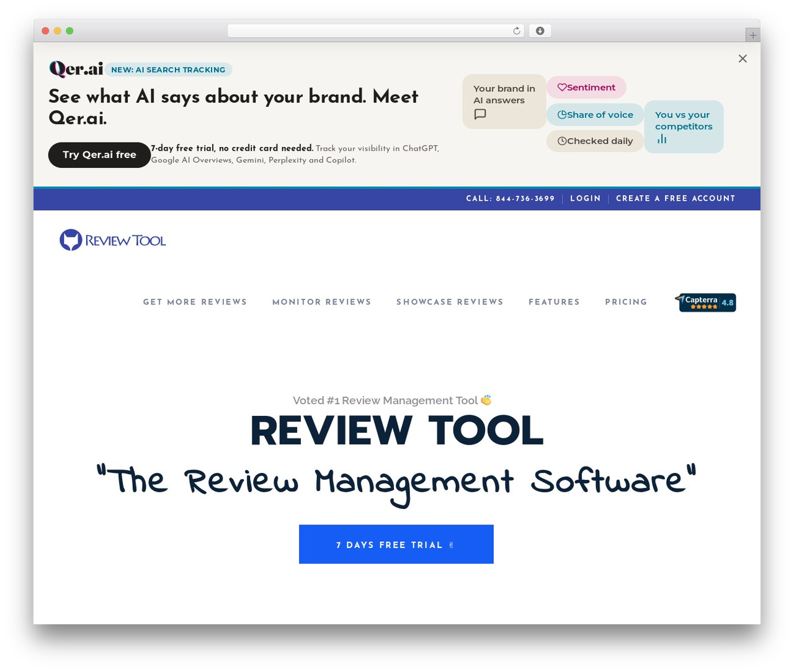Viewport: 794px width, 672px height.
Task: Click the pie chart icon on Share of voice
Action: point(562,115)
